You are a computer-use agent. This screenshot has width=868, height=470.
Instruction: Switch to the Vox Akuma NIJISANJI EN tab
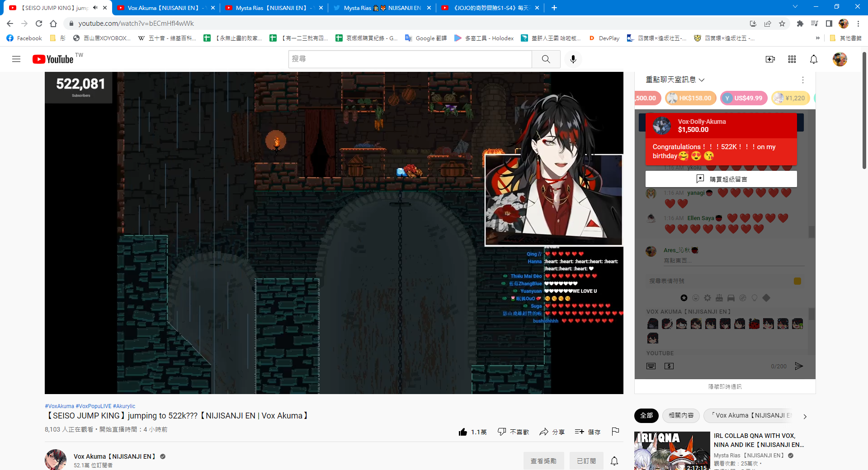(166, 8)
